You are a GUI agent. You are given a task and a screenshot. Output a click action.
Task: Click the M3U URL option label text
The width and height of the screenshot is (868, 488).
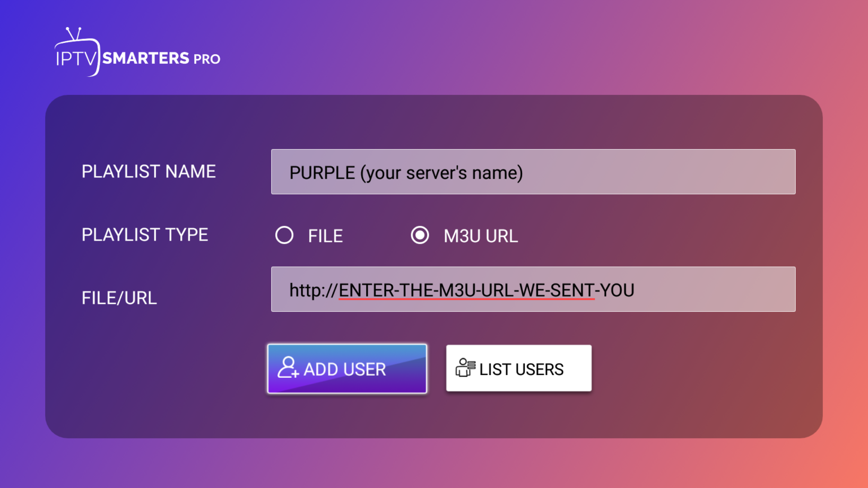480,236
